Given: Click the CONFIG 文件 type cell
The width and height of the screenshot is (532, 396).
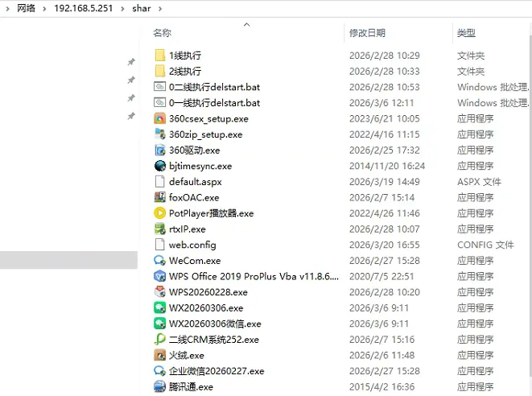Looking at the screenshot, I should (485, 245).
